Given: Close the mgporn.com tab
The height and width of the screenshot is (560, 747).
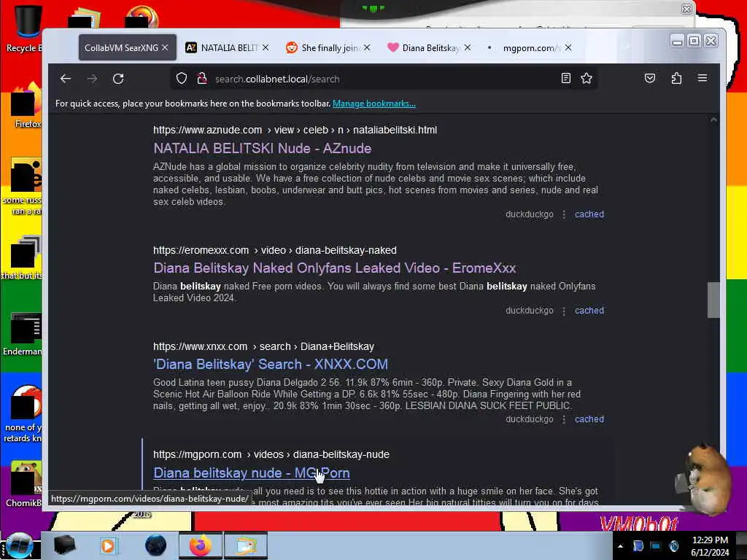Looking at the screenshot, I should pyautogui.click(x=568, y=47).
